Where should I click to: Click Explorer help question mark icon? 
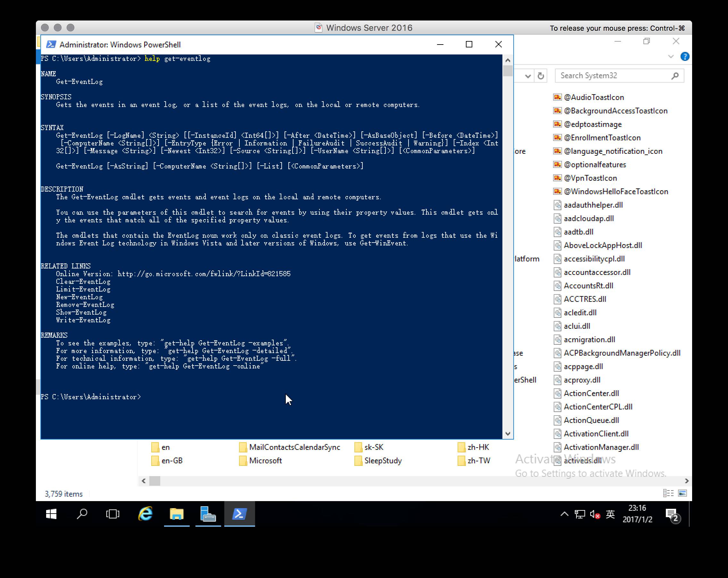click(x=685, y=56)
